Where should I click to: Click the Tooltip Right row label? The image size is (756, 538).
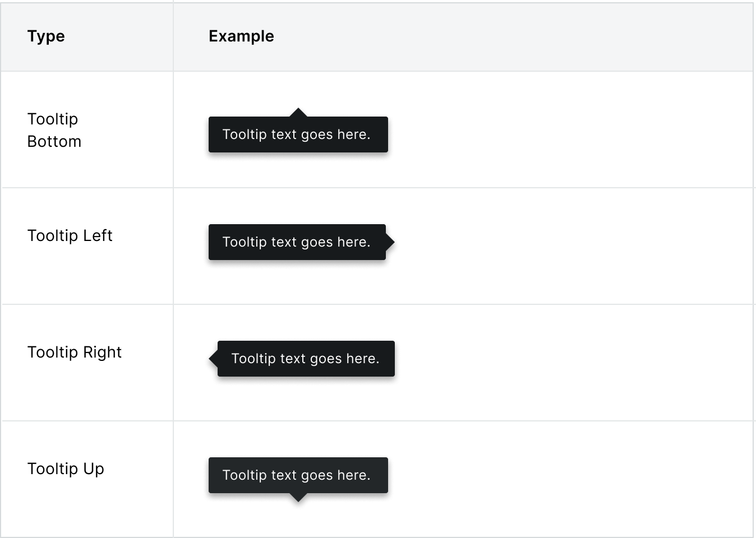[75, 352]
